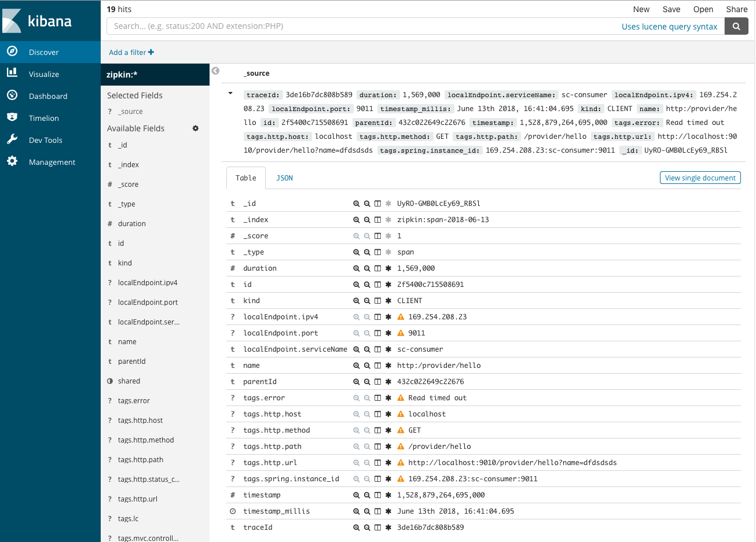Image resolution: width=756 pixels, height=542 pixels.
Task: Filter for field present on duration row
Action: click(x=388, y=268)
